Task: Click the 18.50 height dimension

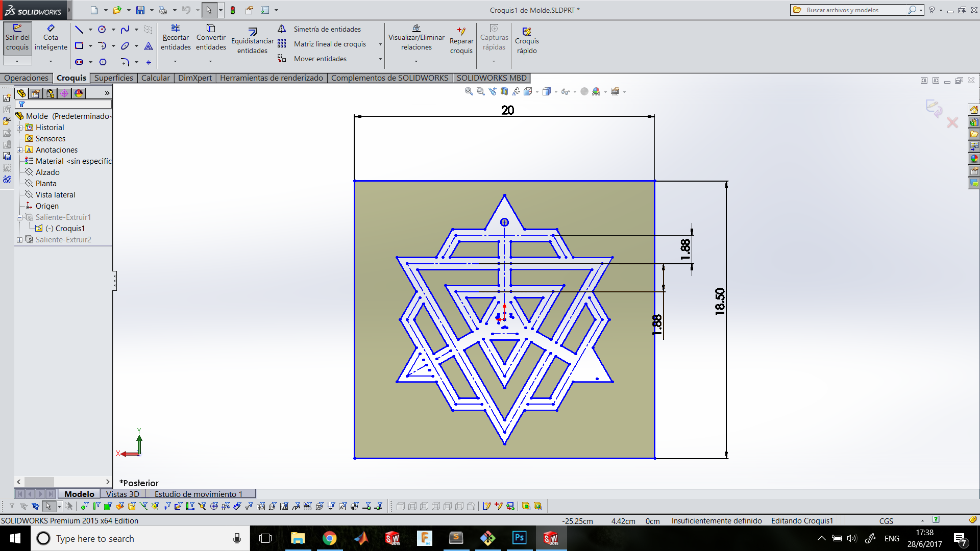Action: pos(720,302)
